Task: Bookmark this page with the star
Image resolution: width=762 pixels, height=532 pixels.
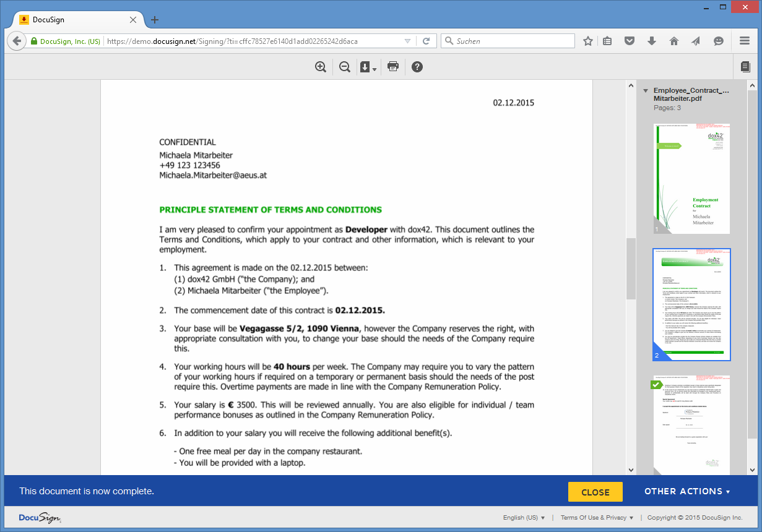Action: pos(588,41)
